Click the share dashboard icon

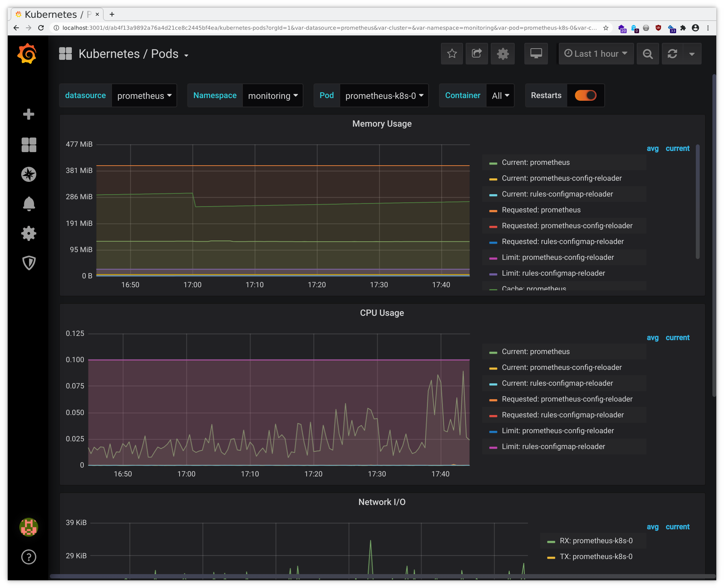point(477,54)
